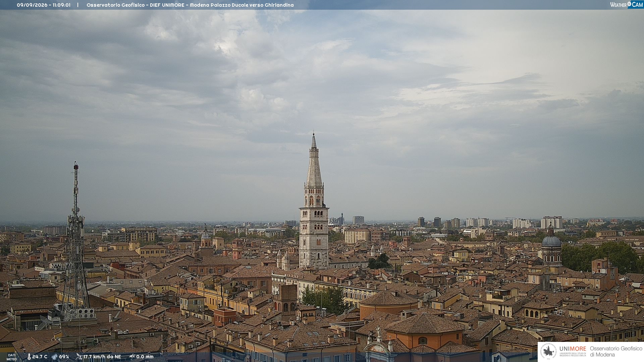This screenshot has height=362, width=644.
Task: Click the grey church dome on right
Action: tap(551, 240)
